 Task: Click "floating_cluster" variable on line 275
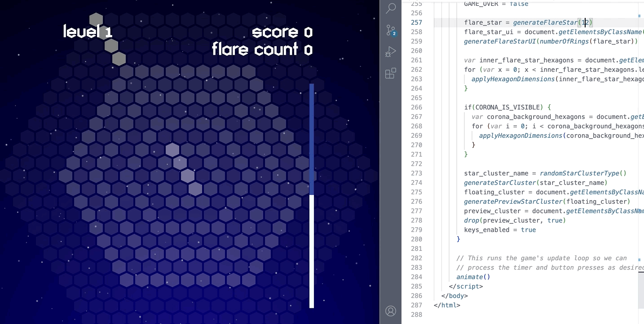point(494,192)
